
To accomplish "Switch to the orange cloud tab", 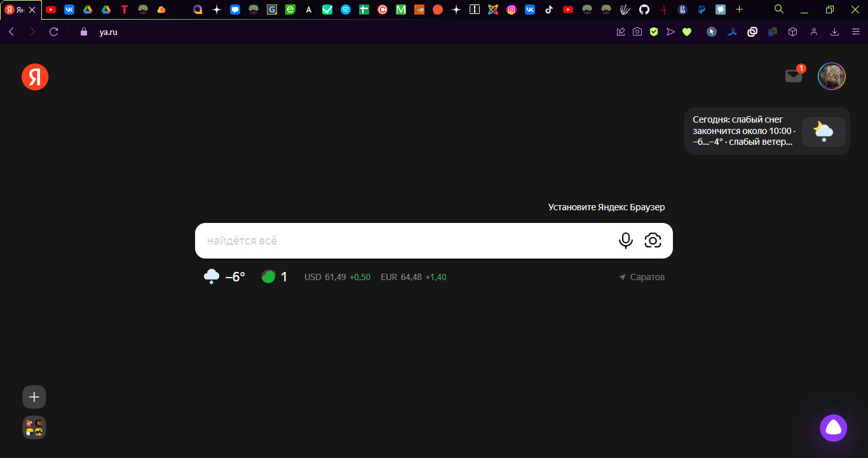I will [161, 10].
